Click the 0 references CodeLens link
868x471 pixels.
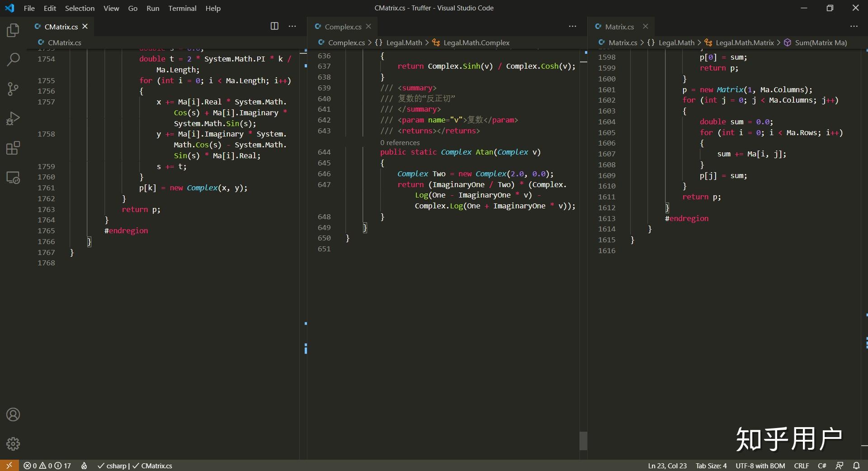click(400, 142)
